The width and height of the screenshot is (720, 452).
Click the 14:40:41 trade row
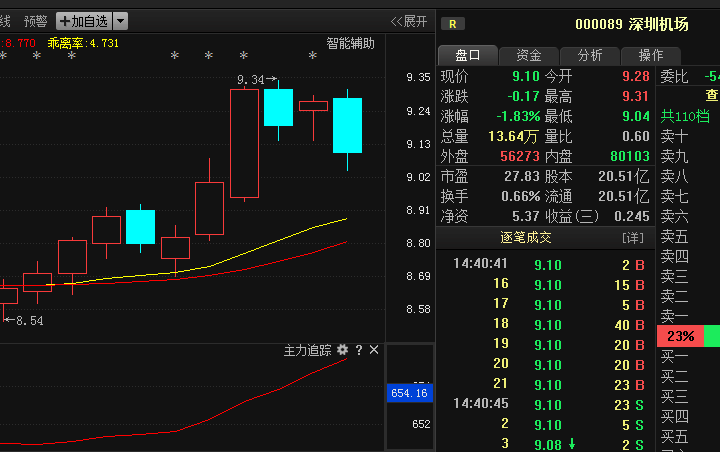546,265
